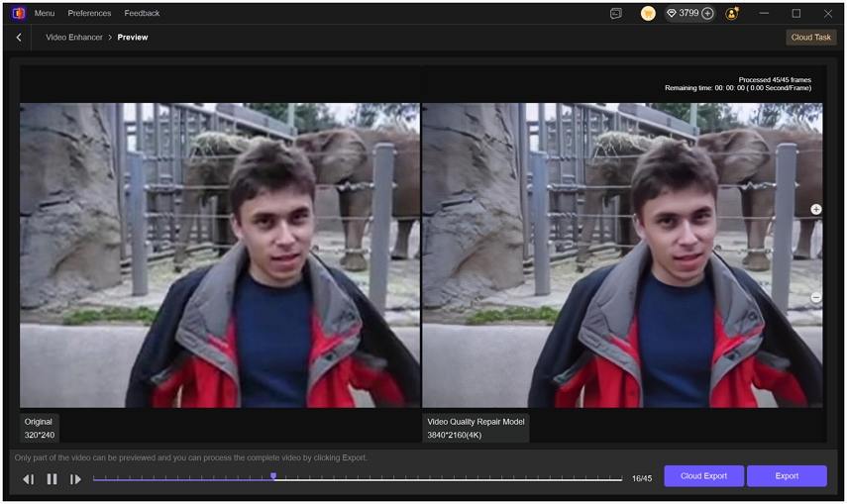This screenshot has height=504, width=847.
Task: Open the Menu item
Action: (x=45, y=14)
